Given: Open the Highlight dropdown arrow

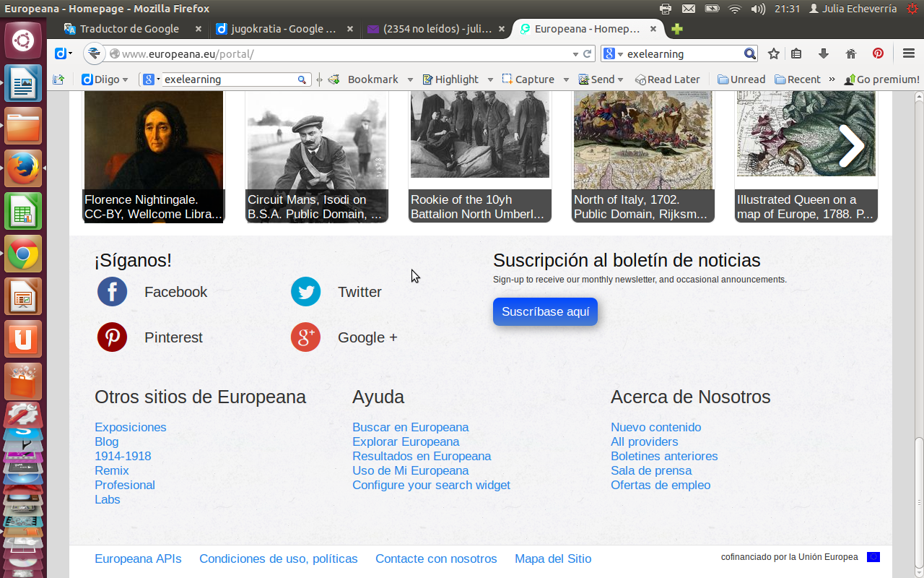Looking at the screenshot, I should [x=490, y=79].
